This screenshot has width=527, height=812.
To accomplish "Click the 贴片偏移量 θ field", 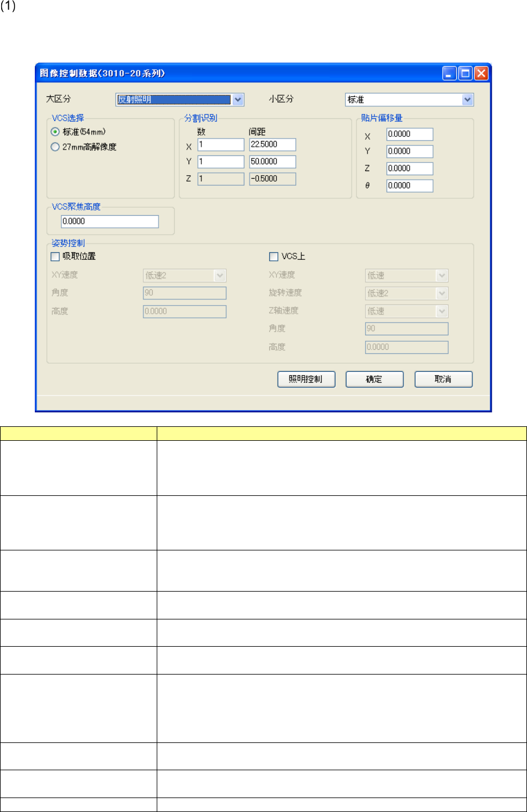I will tap(410, 186).
